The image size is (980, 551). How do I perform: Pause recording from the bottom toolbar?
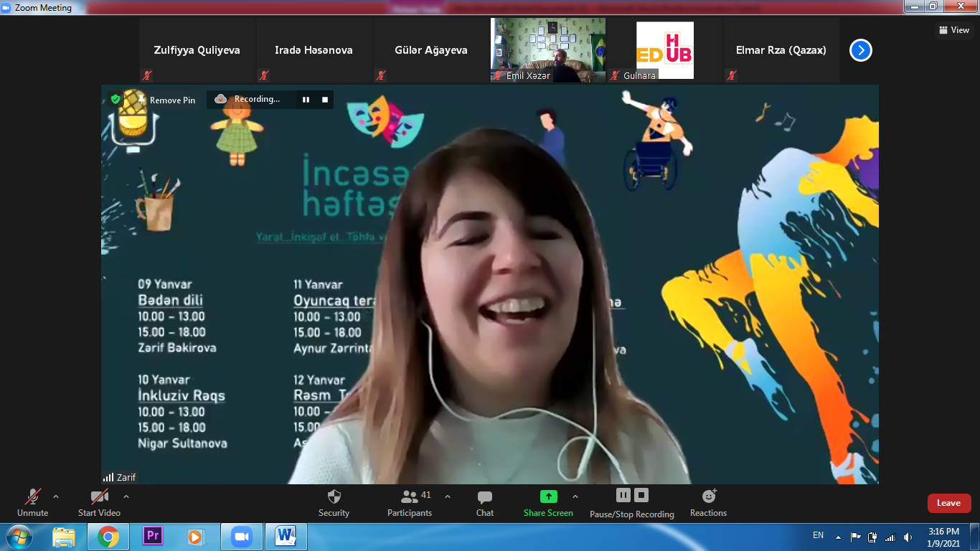tap(623, 495)
